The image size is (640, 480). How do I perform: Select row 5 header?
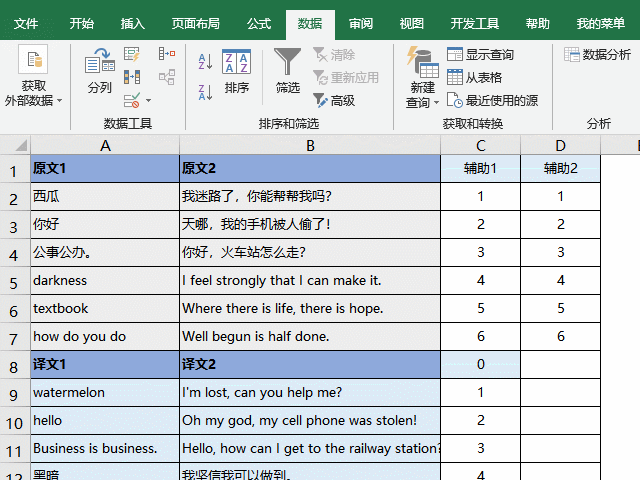tap(15, 281)
